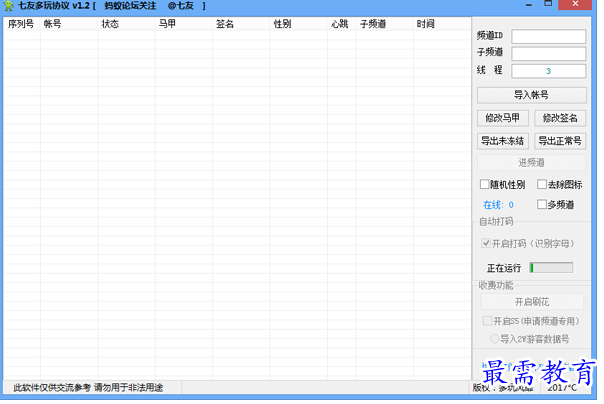Sort by the 马甲 column header
Screen dimensions: 604x404
click(x=183, y=24)
